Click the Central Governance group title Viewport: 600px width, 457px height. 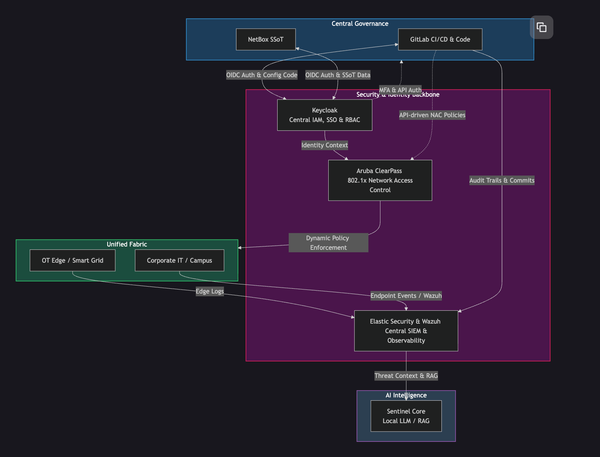(360, 24)
